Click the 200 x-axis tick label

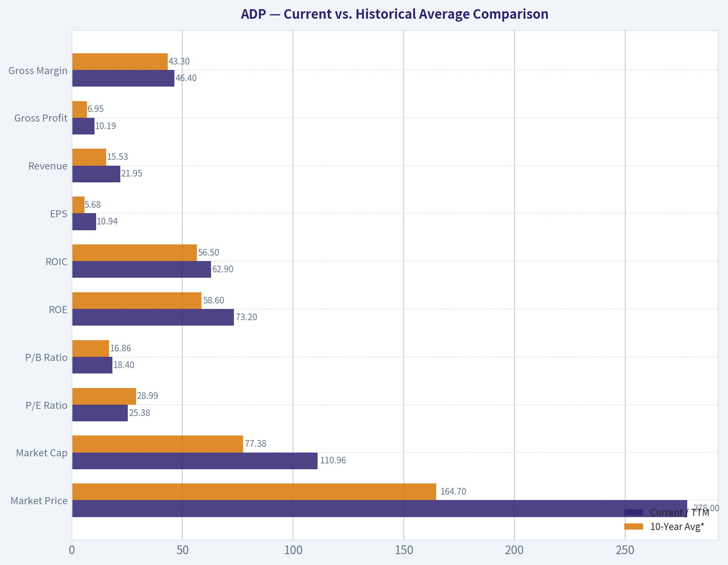click(x=514, y=550)
